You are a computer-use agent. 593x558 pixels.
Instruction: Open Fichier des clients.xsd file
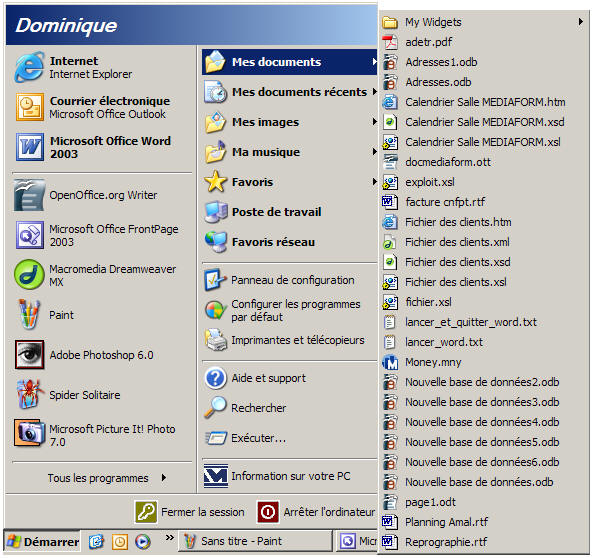click(x=483, y=262)
